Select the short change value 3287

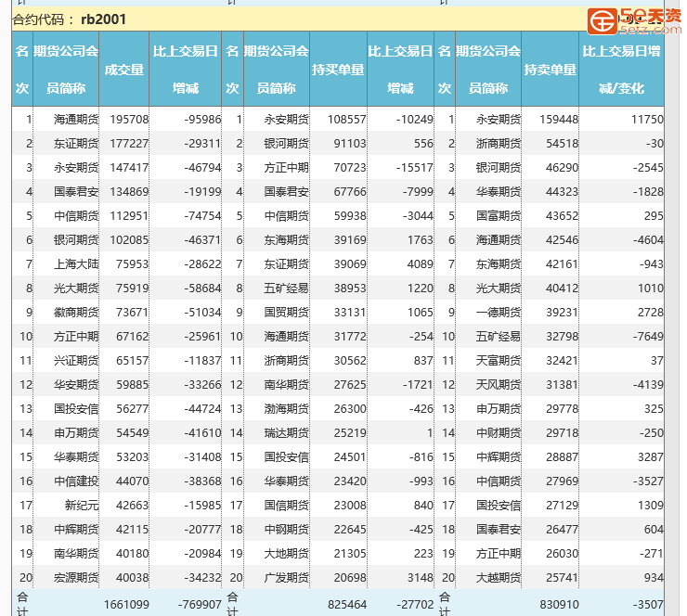click(x=650, y=456)
